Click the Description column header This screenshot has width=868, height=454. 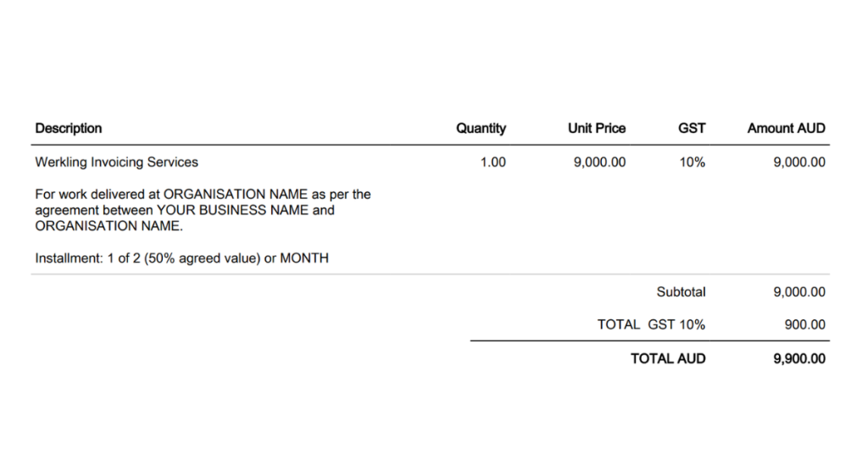(x=69, y=128)
